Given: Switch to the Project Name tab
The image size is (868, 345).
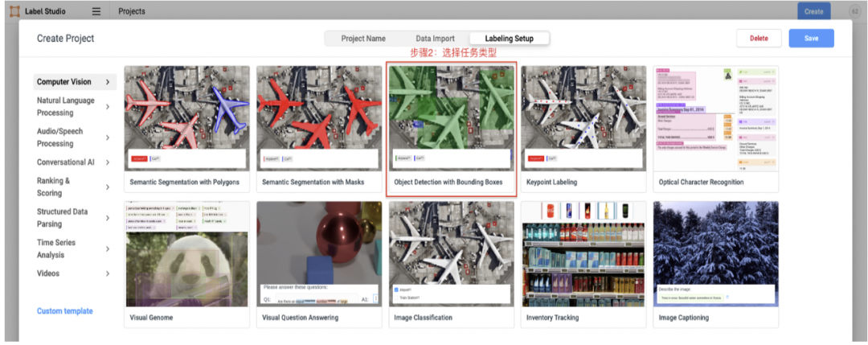Looking at the screenshot, I should (x=363, y=39).
